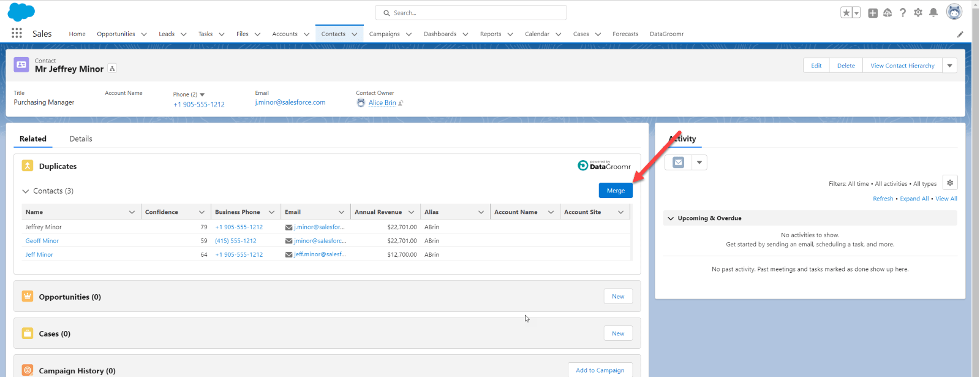The image size is (980, 377).
Task: Click View Contact Hierarchy button
Action: click(x=902, y=66)
